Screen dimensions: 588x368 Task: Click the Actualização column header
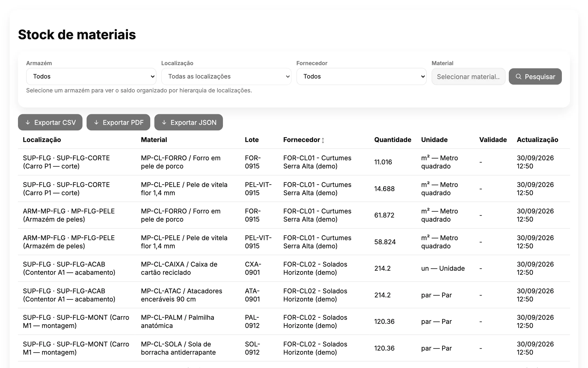tap(537, 140)
